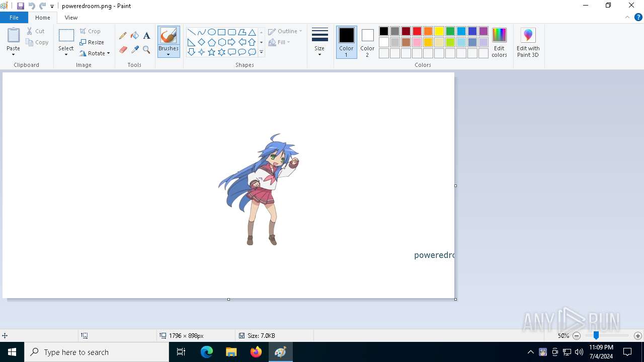Open File Explorer from taskbar

point(231,352)
